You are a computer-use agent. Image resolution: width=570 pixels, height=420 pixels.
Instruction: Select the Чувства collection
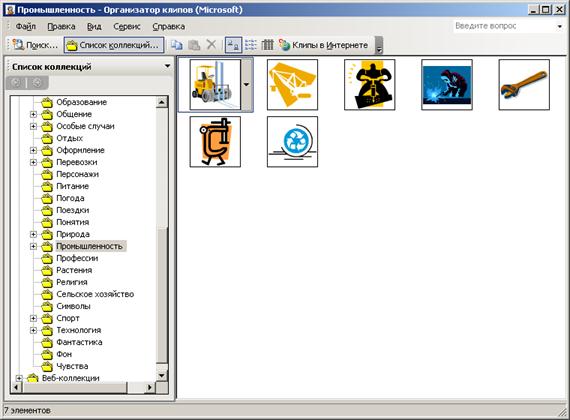pyautogui.click(x=72, y=366)
